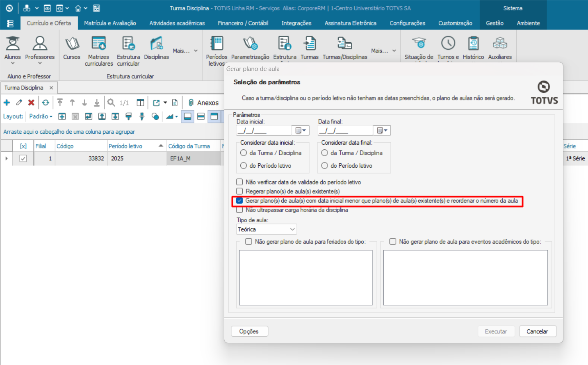Click the Executar button
Screen dimensions: 588x365
[496, 331]
